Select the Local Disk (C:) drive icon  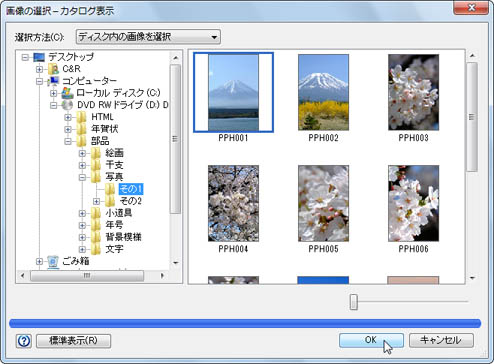pos(67,93)
